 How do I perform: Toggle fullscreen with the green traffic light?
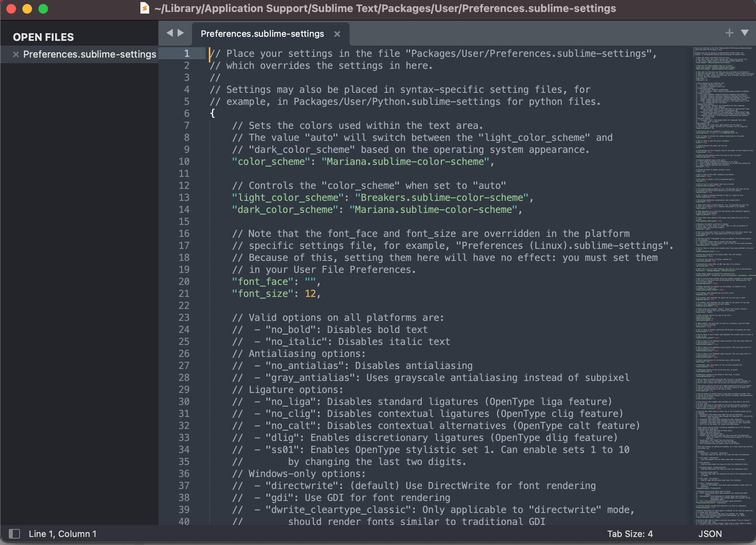tap(44, 8)
